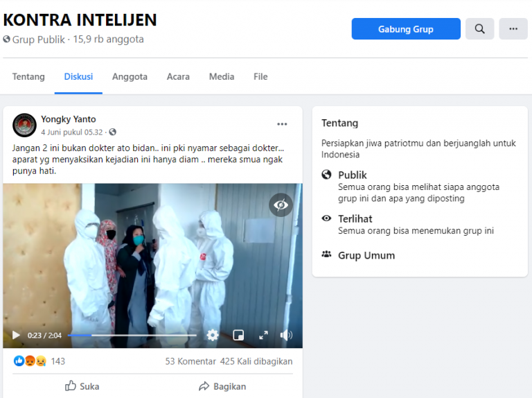
Task: Expand video to fullscreen
Action: click(x=263, y=335)
